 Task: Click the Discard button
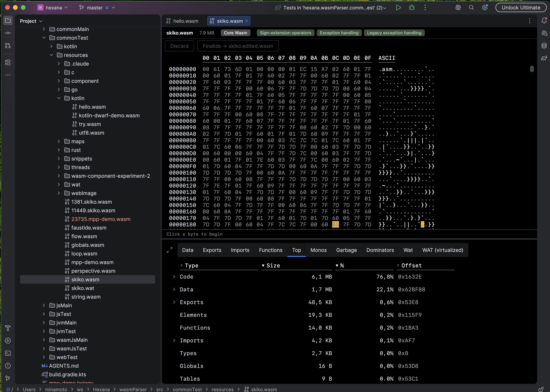(x=179, y=46)
